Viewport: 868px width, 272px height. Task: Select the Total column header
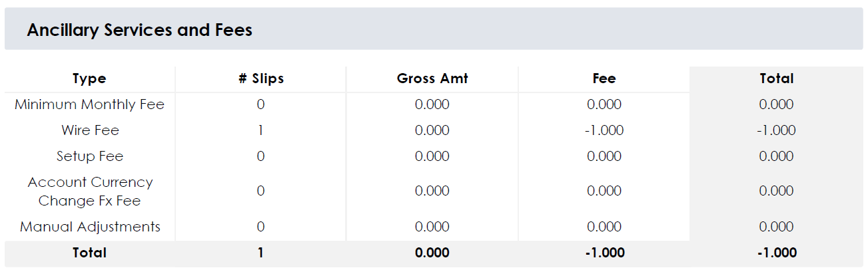pyautogui.click(x=776, y=78)
